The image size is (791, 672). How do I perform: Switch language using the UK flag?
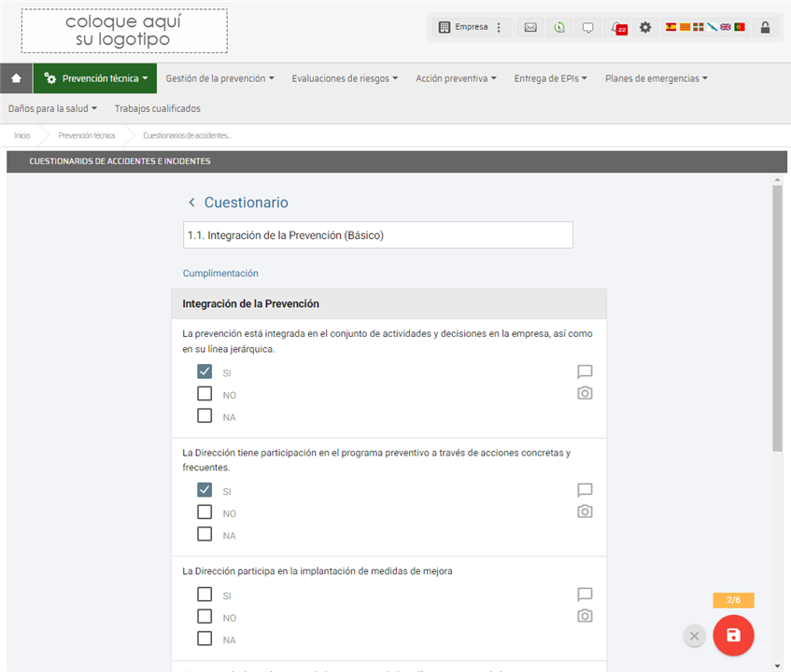click(725, 27)
